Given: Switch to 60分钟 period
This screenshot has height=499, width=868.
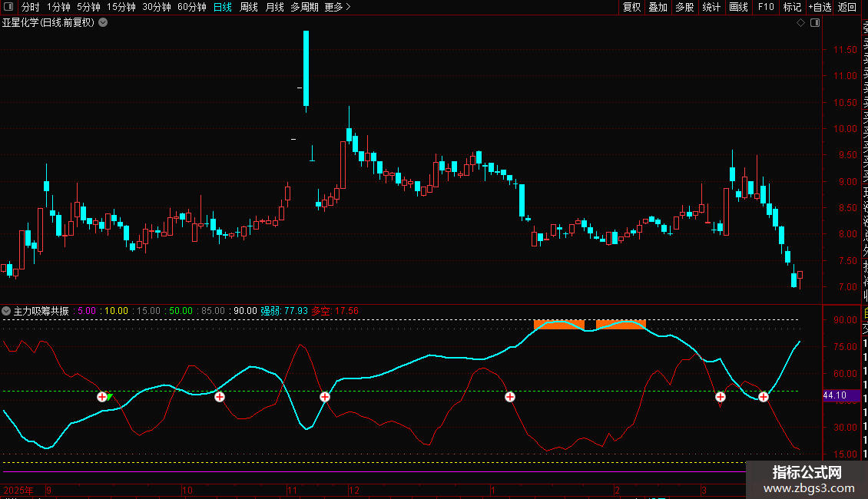Looking at the screenshot, I should pos(192,7).
